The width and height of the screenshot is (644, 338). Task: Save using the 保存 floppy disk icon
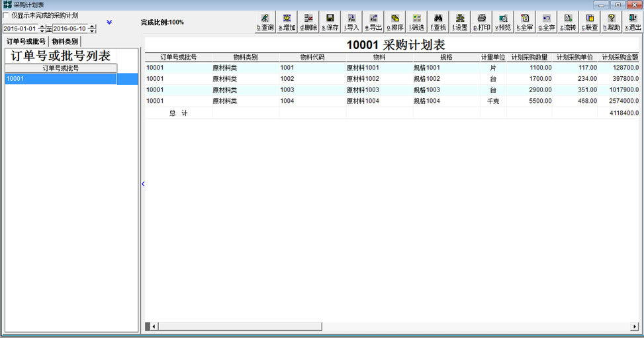(x=330, y=23)
